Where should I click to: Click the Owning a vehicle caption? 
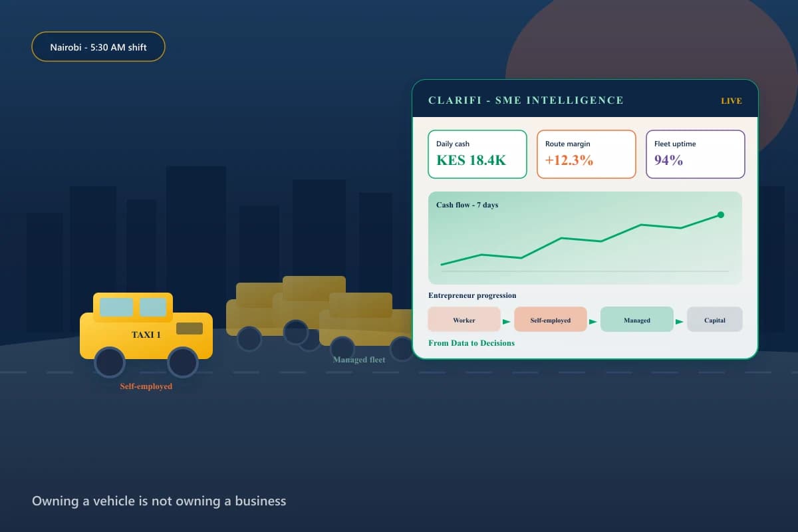click(159, 501)
